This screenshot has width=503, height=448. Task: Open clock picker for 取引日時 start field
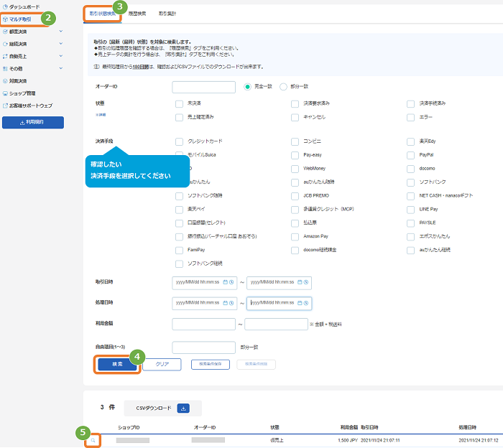[231, 282]
